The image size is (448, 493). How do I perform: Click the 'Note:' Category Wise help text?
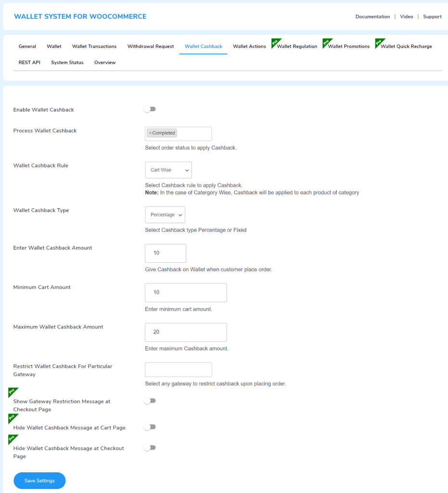pos(252,193)
